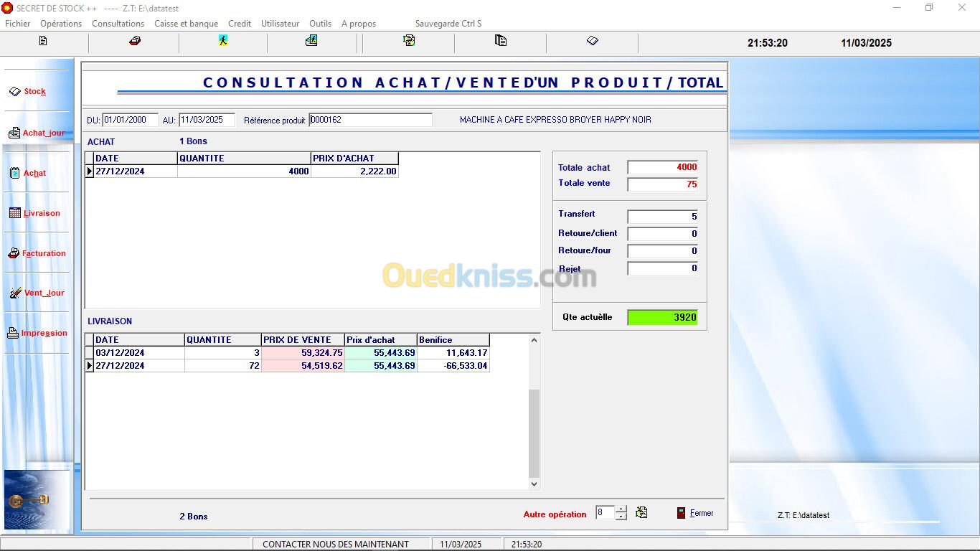
Task: Decrease the Autre opération value with down arrow
Action: click(x=621, y=517)
